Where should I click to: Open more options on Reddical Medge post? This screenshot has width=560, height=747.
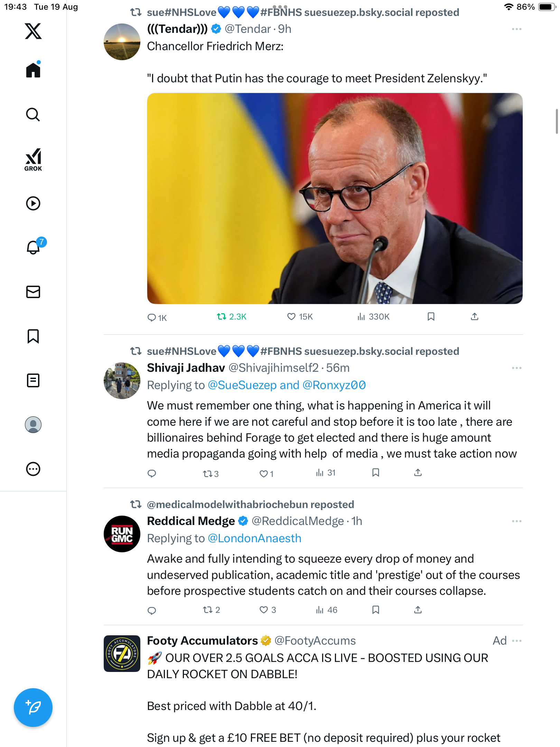[x=516, y=521]
